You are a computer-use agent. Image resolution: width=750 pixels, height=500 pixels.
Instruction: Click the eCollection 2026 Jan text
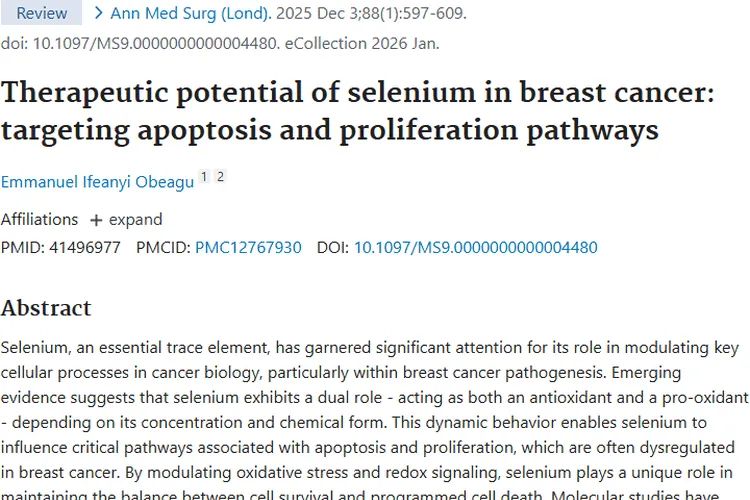tap(384, 43)
